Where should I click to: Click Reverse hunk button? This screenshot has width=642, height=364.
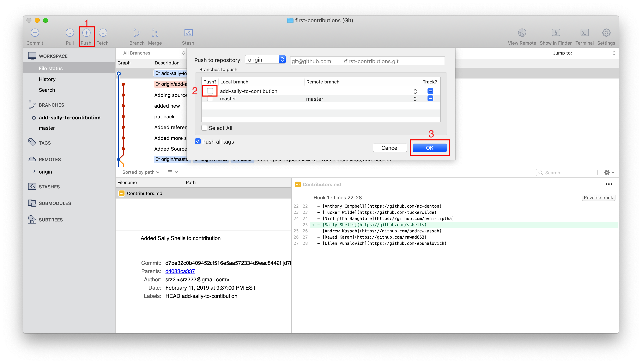(x=598, y=197)
